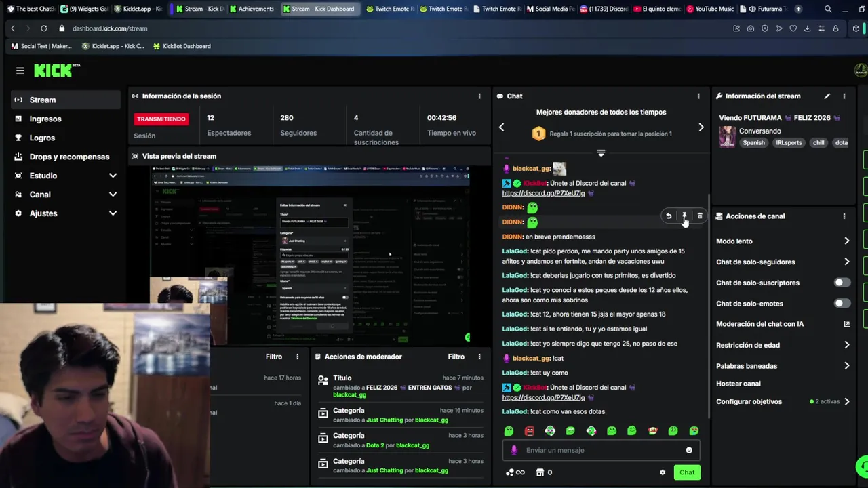
Task: Collapse the top donors banner
Action: (x=601, y=153)
